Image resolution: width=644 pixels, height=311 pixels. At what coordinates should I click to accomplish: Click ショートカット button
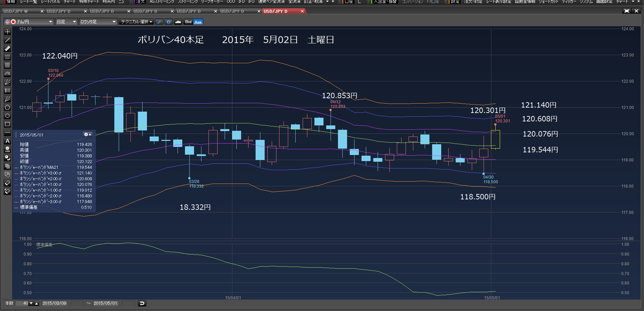548,2
